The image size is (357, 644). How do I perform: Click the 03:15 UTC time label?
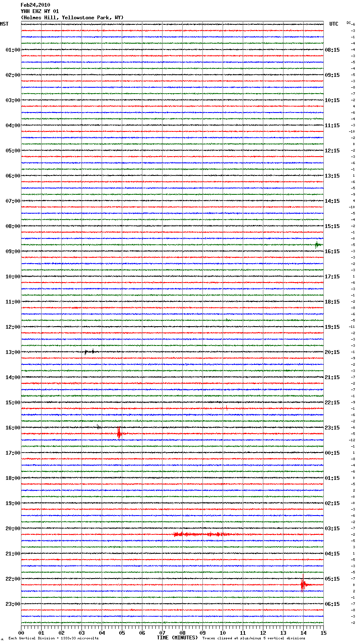332,529
